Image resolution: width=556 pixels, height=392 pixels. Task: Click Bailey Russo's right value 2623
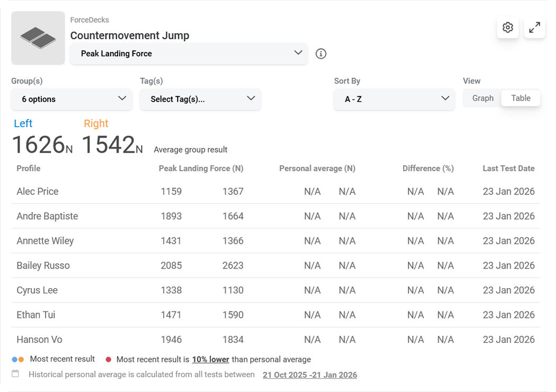pos(233,265)
